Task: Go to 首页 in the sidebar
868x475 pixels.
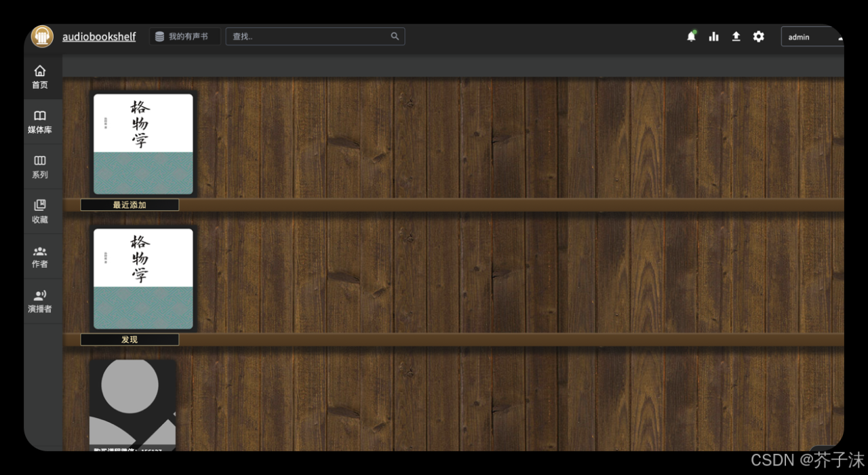Action: [x=40, y=77]
